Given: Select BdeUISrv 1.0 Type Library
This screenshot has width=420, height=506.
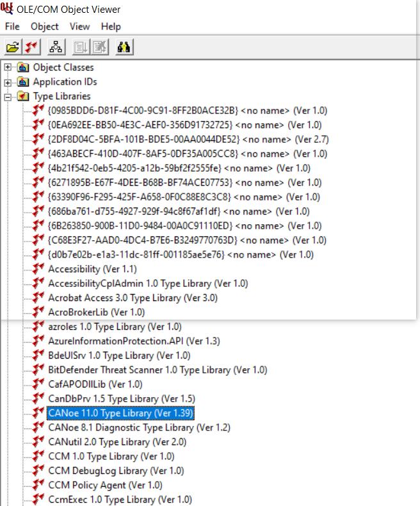Looking at the screenshot, I should [x=119, y=355].
